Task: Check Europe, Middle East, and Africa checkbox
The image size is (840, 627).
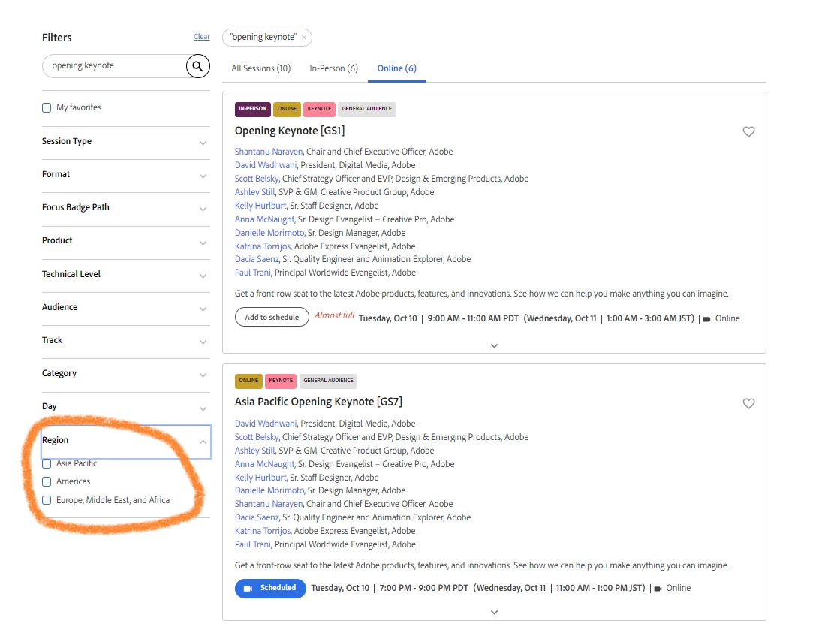Action: pyautogui.click(x=47, y=500)
